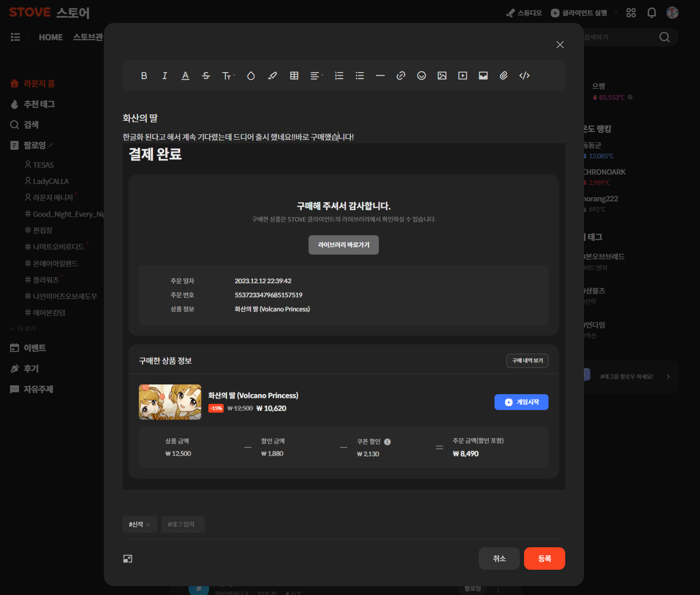Image resolution: width=700 pixels, height=595 pixels.
Task: Open the 팔로잉 section in the sidebar
Action: pyautogui.click(x=28, y=145)
